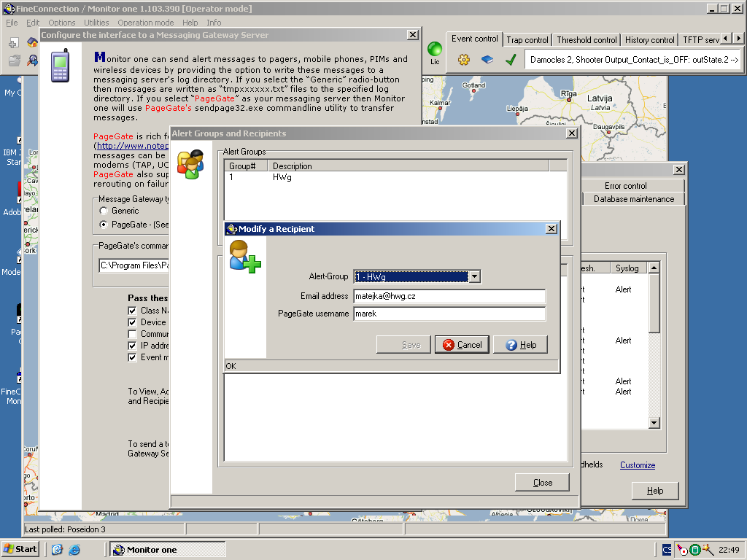Click the add-recipient user icon
The width and height of the screenshot is (747, 560).
click(x=245, y=256)
